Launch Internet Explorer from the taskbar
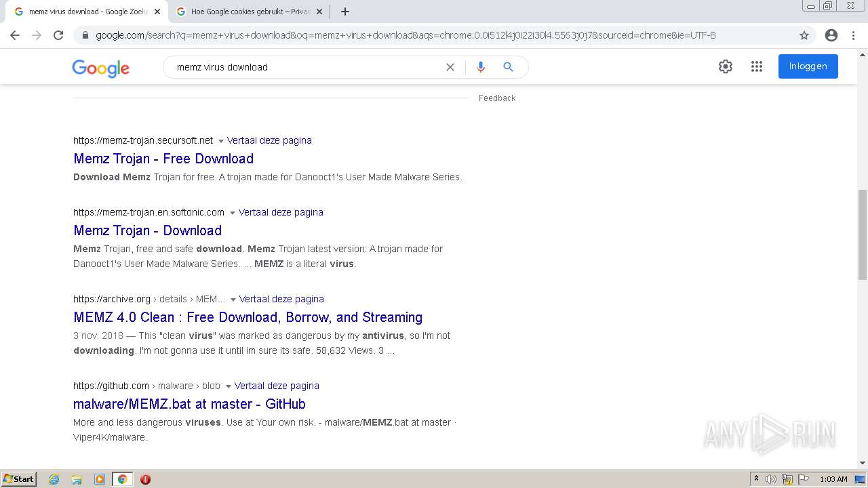 [x=54, y=479]
